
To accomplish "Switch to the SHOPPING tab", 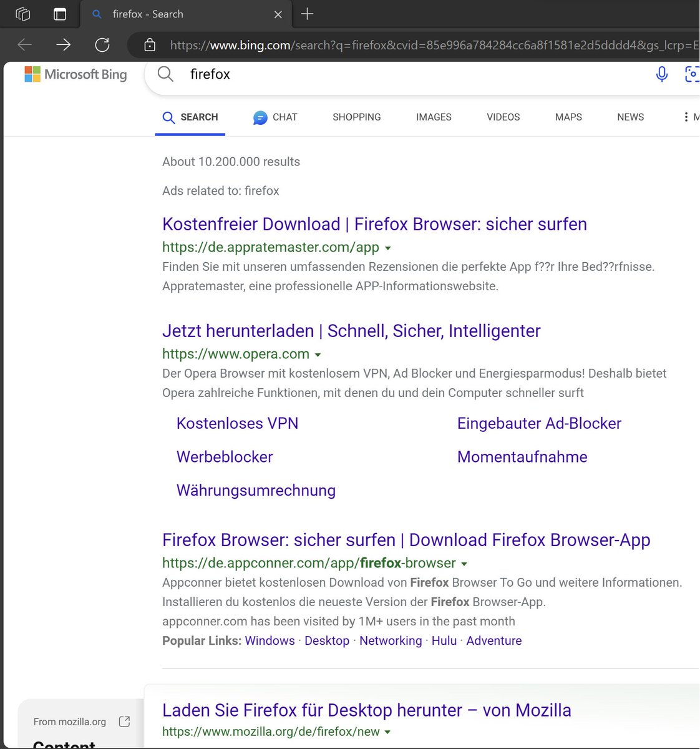I will coord(357,117).
